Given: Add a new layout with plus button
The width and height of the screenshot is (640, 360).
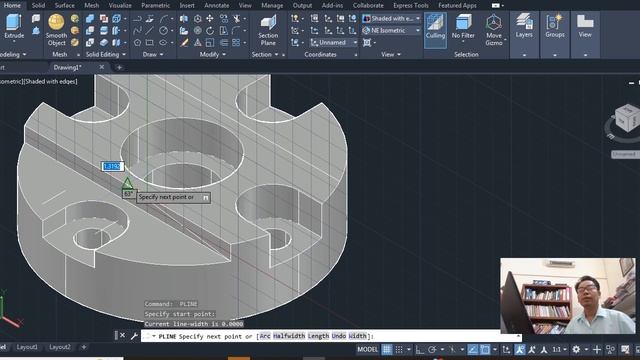Looking at the screenshot, I should (x=84, y=347).
